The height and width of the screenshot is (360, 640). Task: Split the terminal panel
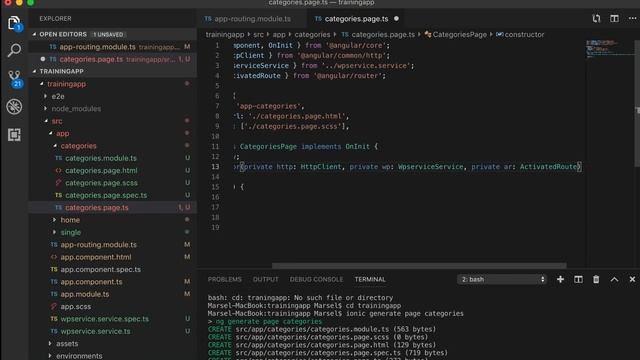point(578,279)
